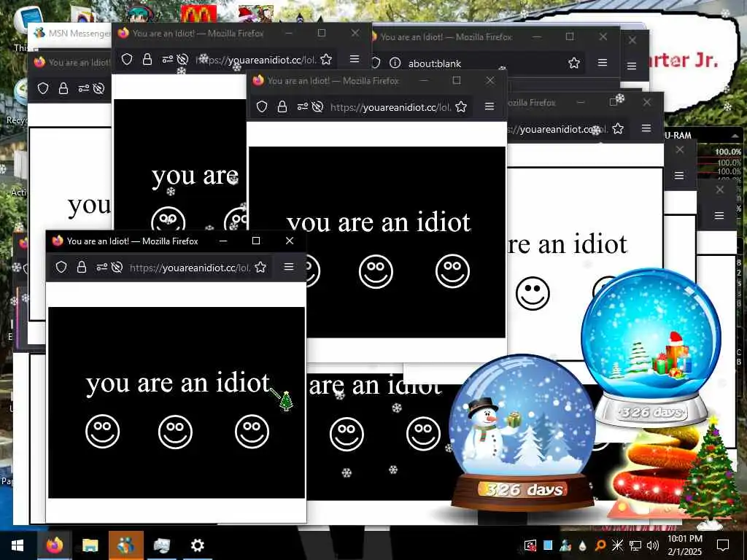Open Settings gear on the taskbar
This screenshot has height=560, width=747.
point(197,545)
